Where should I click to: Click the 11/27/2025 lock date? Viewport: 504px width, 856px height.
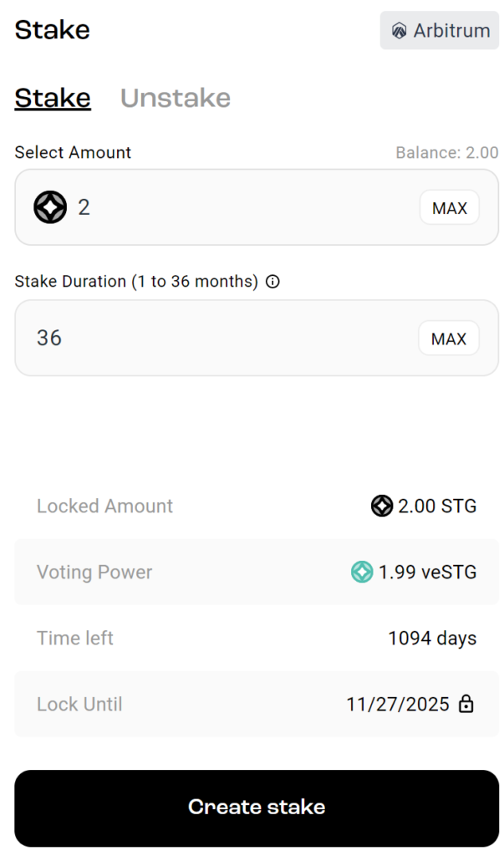click(398, 704)
